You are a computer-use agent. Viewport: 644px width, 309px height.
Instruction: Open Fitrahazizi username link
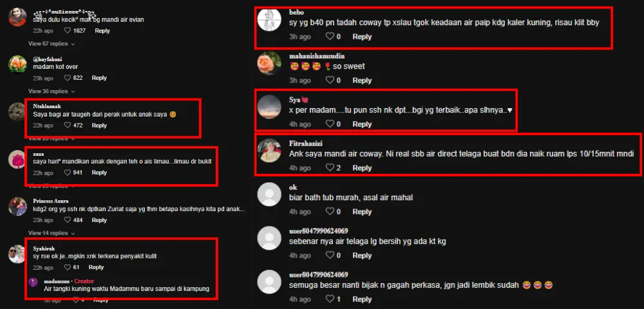point(305,144)
